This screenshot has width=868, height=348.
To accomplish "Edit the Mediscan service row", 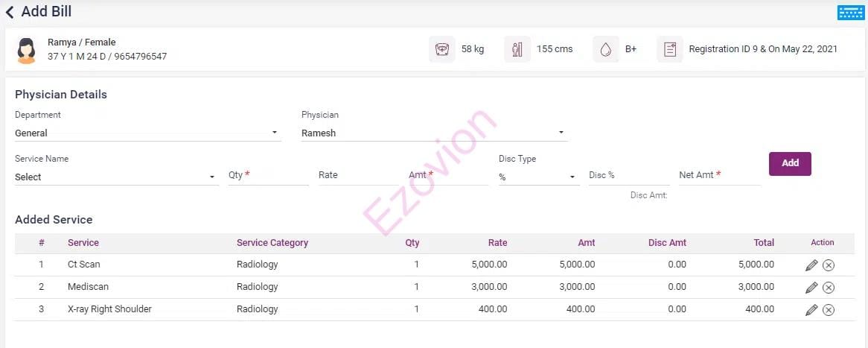I will pyautogui.click(x=811, y=288).
